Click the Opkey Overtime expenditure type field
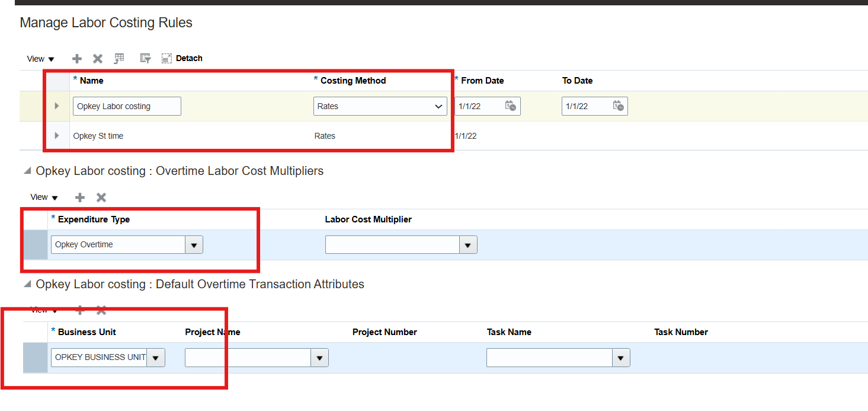Viewport: 868px width, 411px height. (x=118, y=245)
